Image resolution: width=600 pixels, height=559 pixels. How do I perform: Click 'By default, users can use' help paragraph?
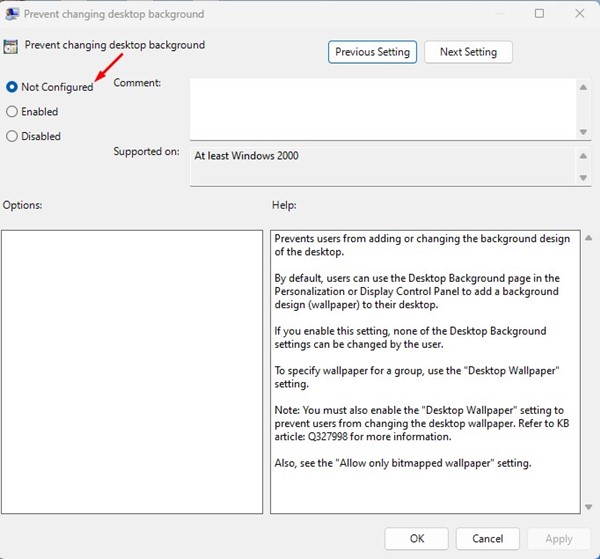coord(417,291)
